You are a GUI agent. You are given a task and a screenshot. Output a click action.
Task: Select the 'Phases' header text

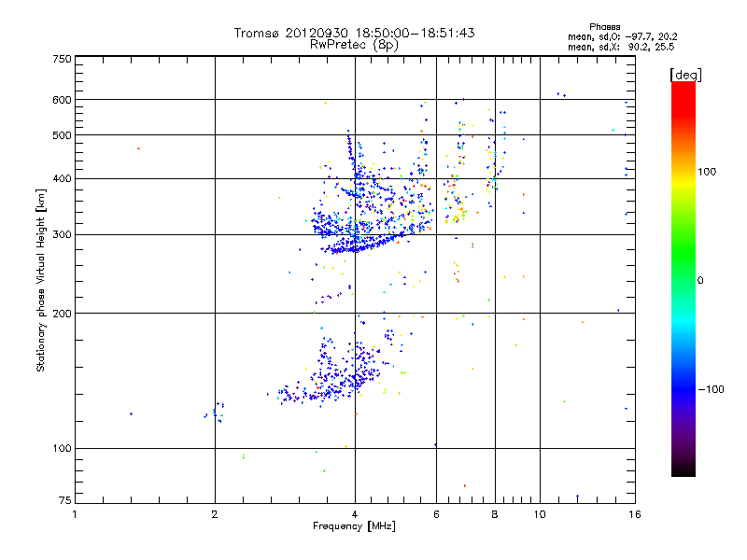click(604, 27)
